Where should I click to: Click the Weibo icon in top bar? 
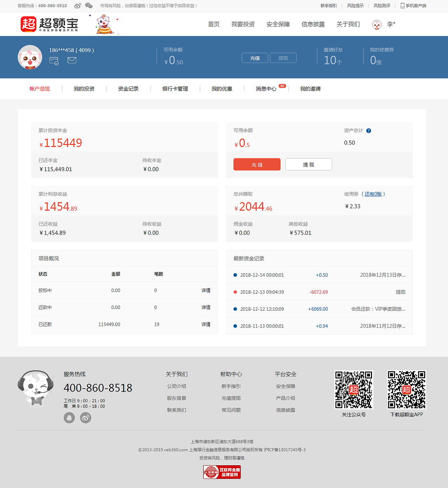pos(78,6)
